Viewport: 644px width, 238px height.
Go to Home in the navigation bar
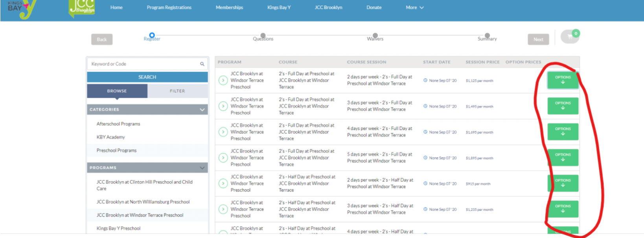116,7
